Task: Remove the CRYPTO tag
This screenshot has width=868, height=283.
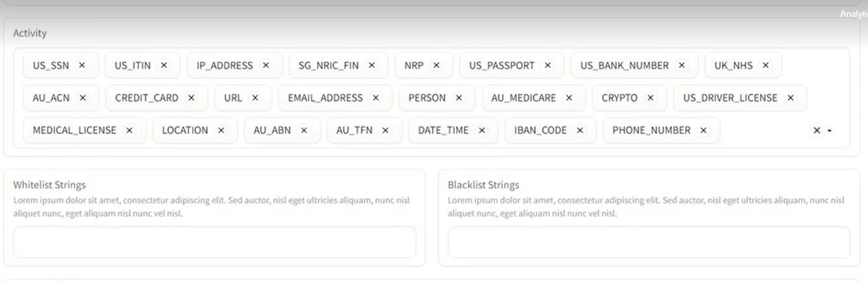Action: click(x=651, y=98)
